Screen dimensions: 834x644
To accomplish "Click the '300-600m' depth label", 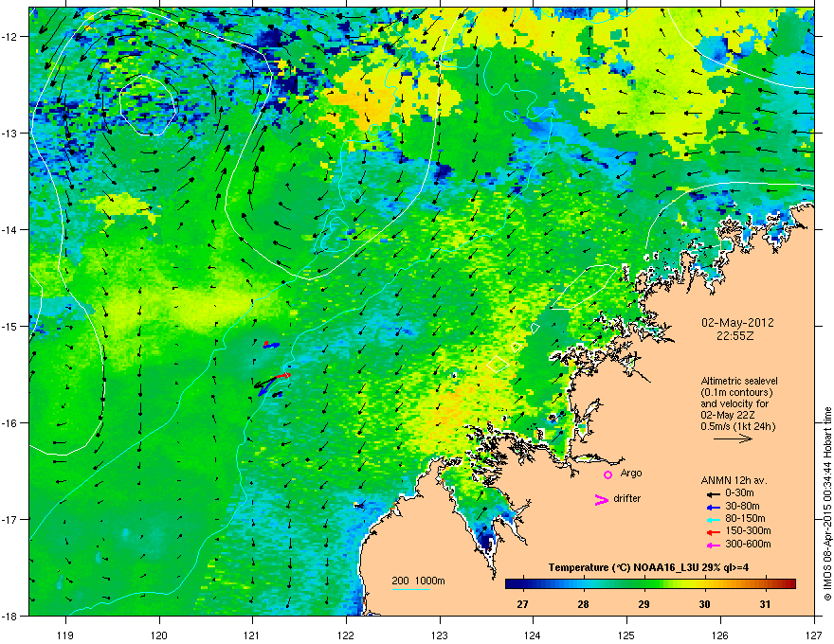I will point(748,544).
